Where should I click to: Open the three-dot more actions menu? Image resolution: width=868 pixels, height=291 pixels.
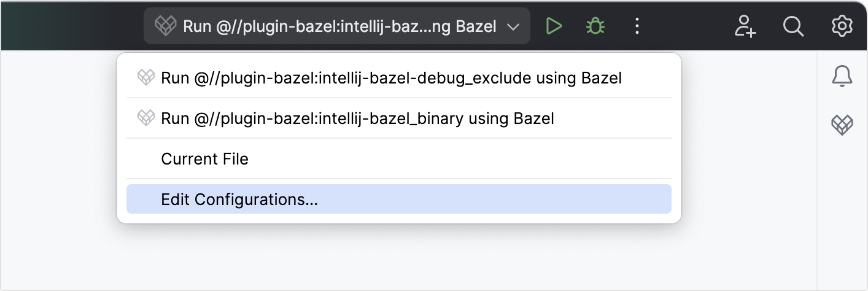point(637,26)
